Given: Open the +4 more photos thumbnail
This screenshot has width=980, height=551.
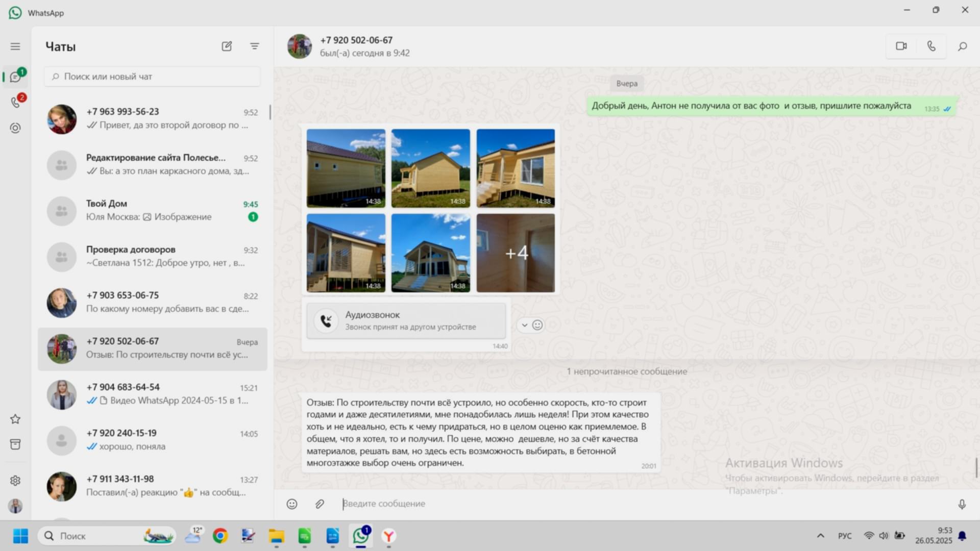Looking at the screenshot, I should coord(516,253).
